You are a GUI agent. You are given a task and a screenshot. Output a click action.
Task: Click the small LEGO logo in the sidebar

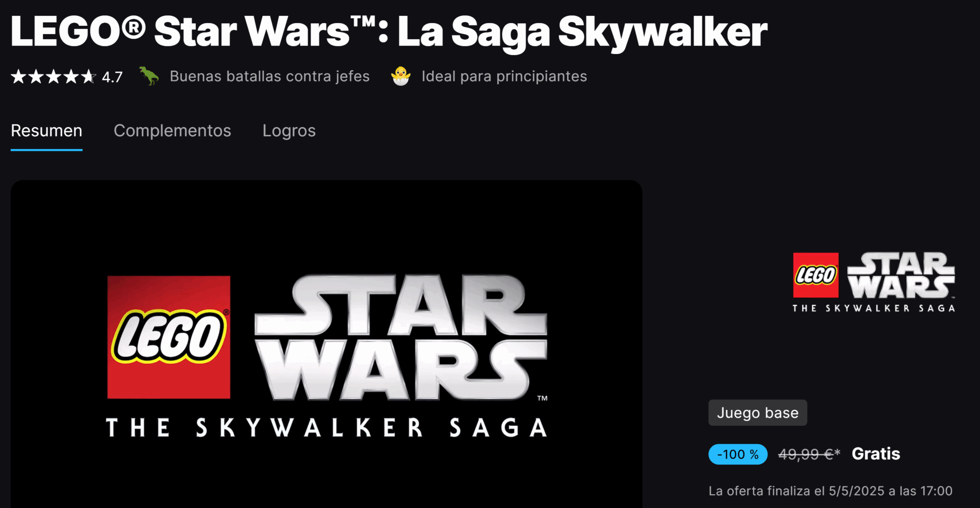(816, 275)
